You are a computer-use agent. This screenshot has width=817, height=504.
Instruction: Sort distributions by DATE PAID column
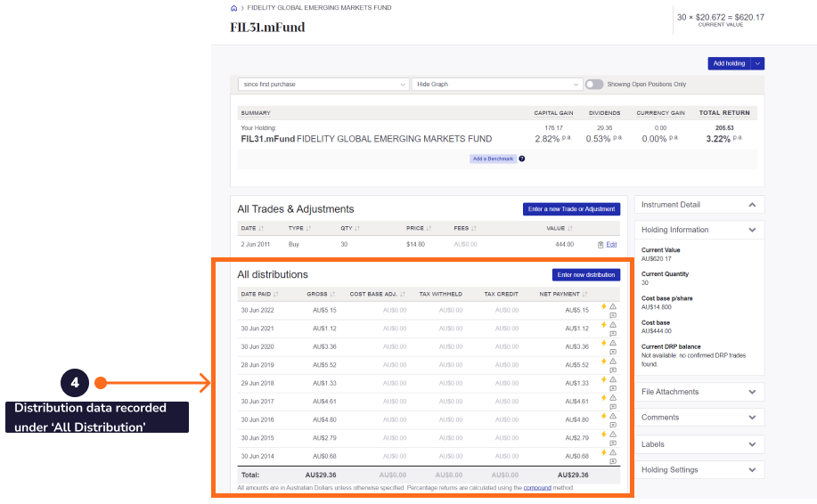click(x=259, y=294)
